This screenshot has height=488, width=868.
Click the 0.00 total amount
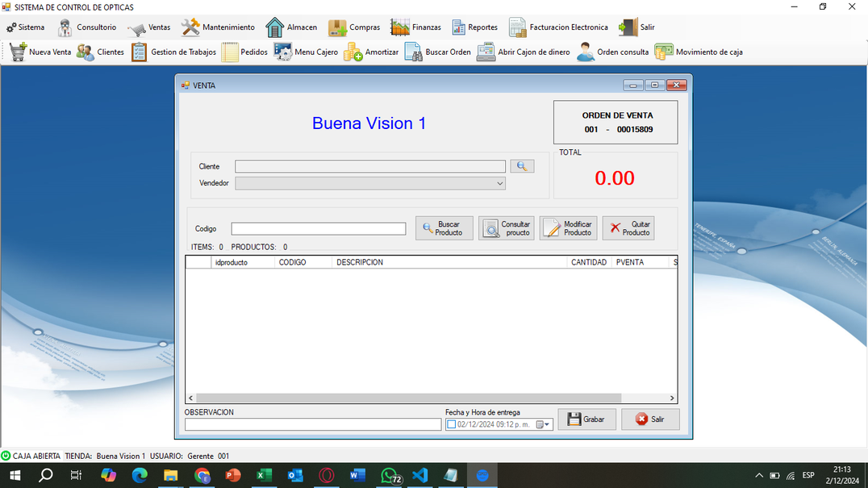tap(615, 177)
